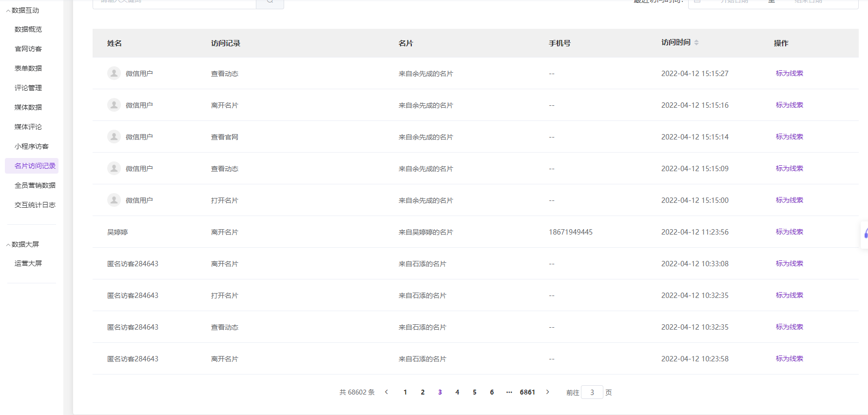Click avatar of 微信用户 at 15:15:14
This screenshot has width=868, height=415.
[114, 137]
